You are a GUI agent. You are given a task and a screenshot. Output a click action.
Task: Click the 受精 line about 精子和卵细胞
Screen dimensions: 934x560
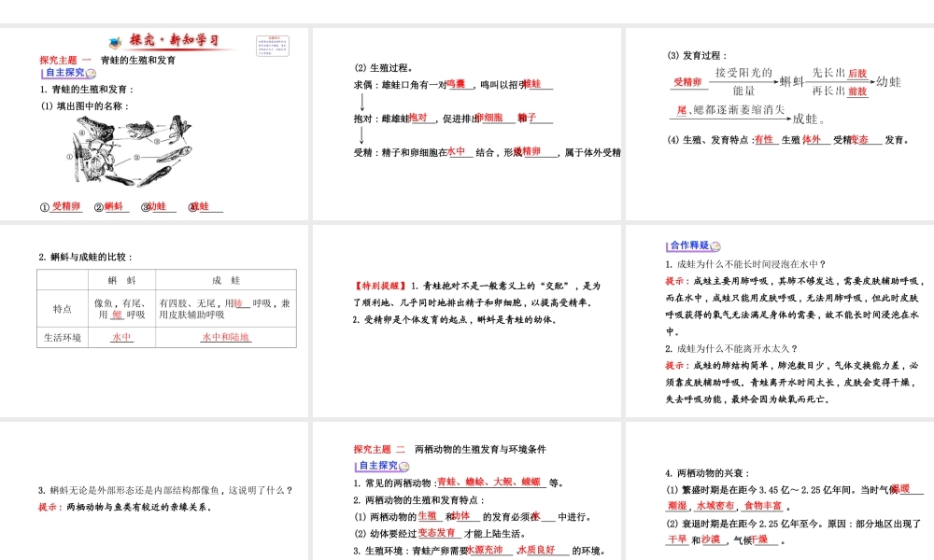click(487, 152)
